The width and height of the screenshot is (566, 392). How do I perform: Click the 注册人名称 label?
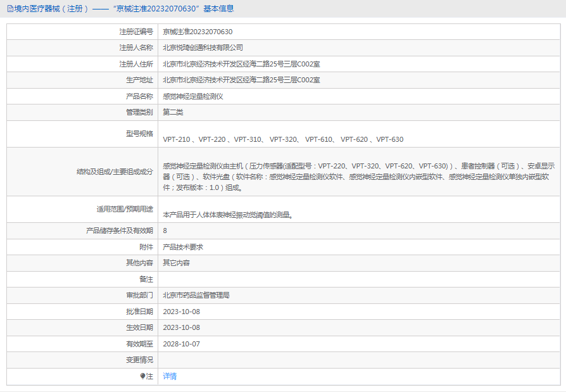pyautogui.click(x=136, y=47)
